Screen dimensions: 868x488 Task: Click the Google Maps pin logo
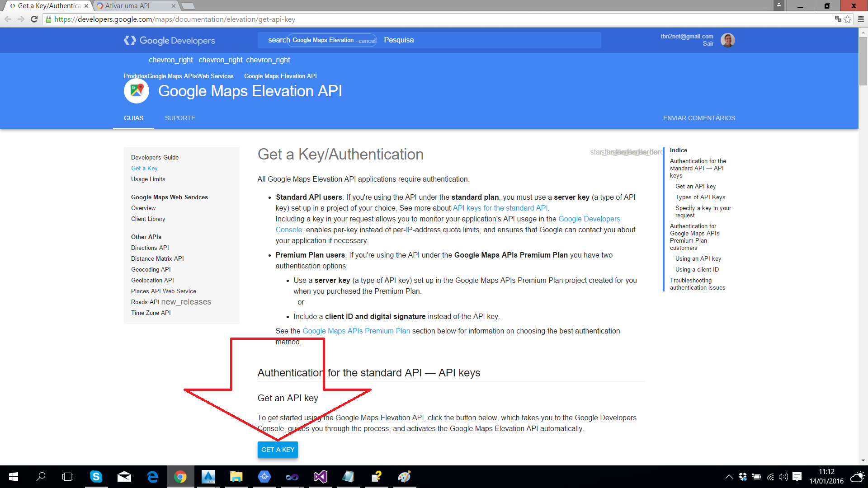[137, 91]
